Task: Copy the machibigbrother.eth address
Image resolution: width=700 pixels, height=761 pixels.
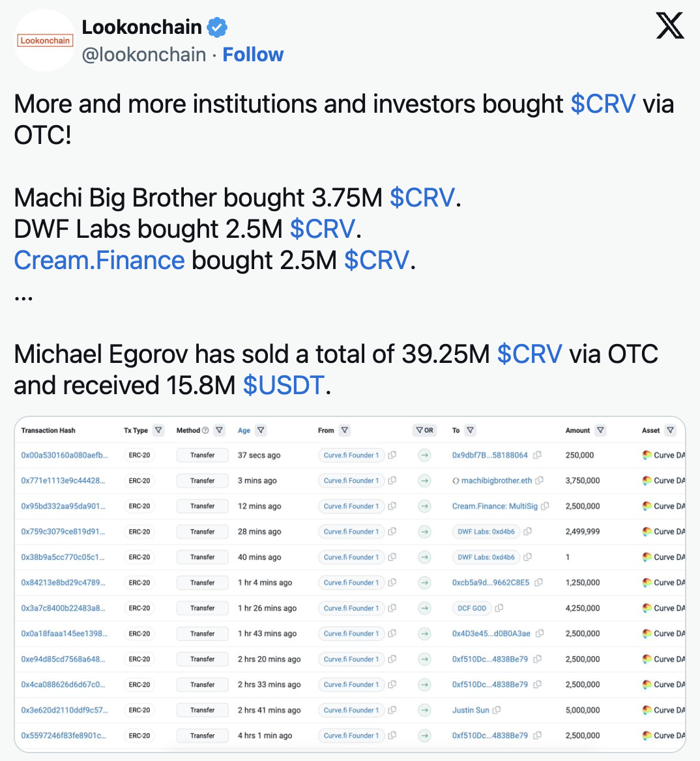Action: tap(540, 481)
